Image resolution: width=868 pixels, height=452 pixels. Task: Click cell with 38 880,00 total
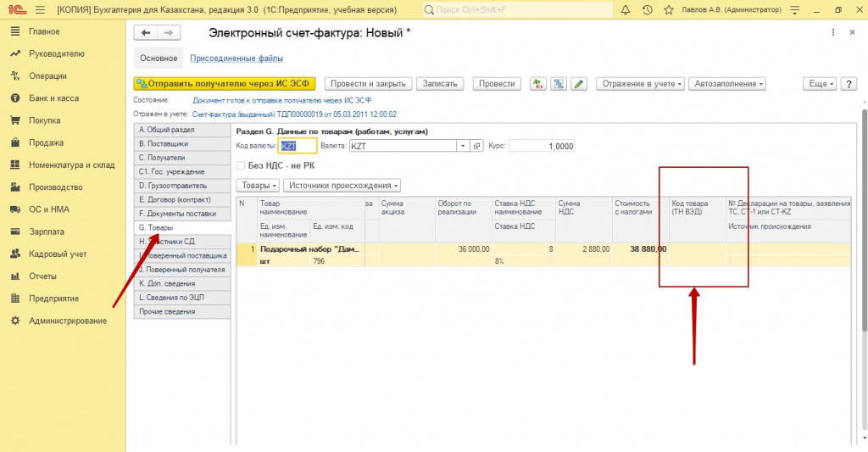point(640,249)
